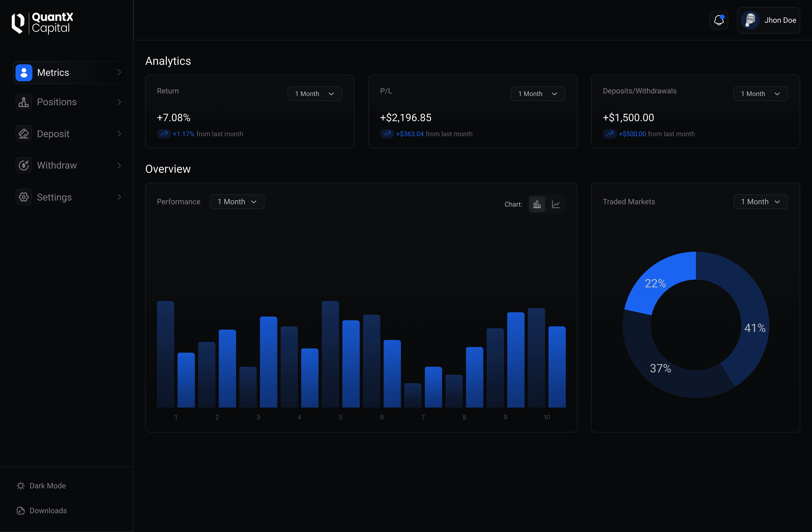Click axis label 5 on chart
This screenshot has width=812, height=532.
click(x=340, y=417)
